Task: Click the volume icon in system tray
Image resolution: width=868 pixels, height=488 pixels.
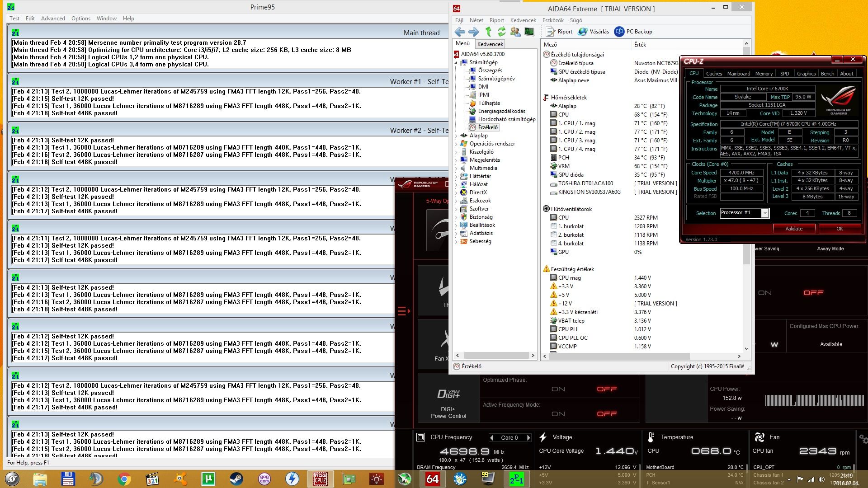Action: [x=821, y=479]
